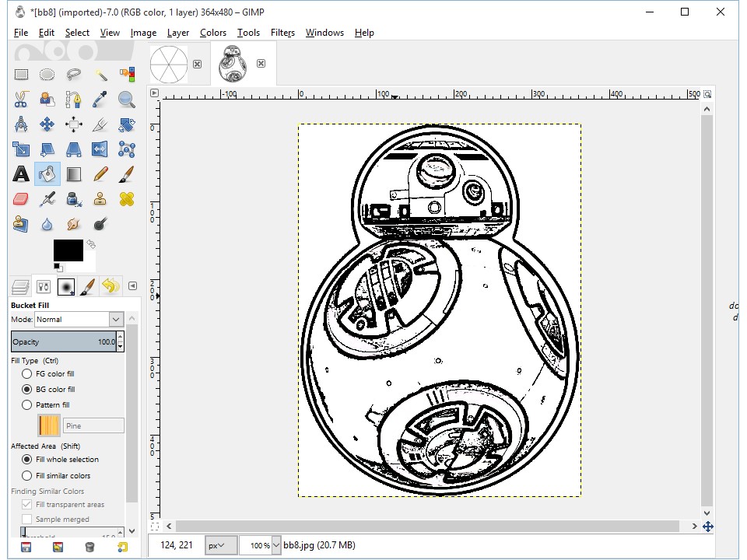
Task: Expand the 100% zoom level dropdown
Action: pyautogui.click(x=275, y=546)
